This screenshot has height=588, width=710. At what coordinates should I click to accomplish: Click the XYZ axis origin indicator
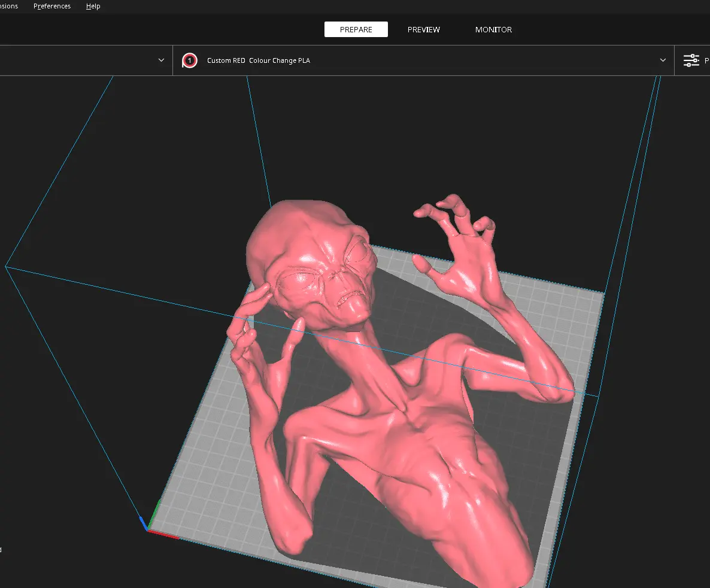pyautogui.click(x=147, y=528)
